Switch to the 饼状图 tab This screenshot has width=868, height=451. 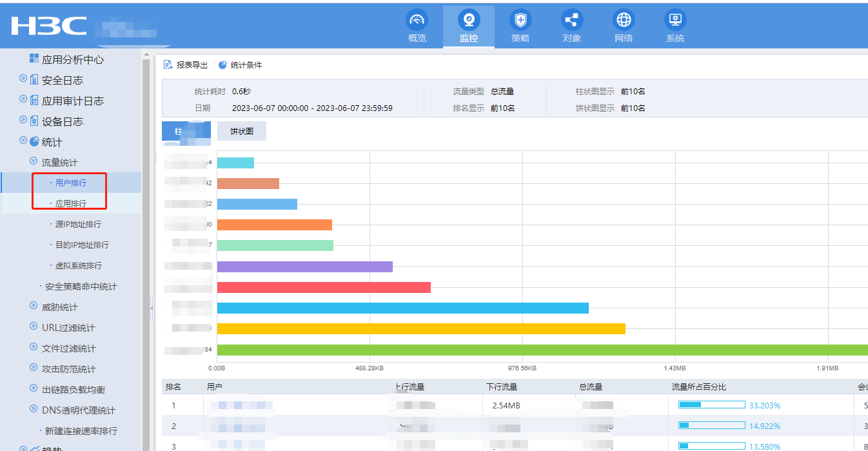(242, 131)
